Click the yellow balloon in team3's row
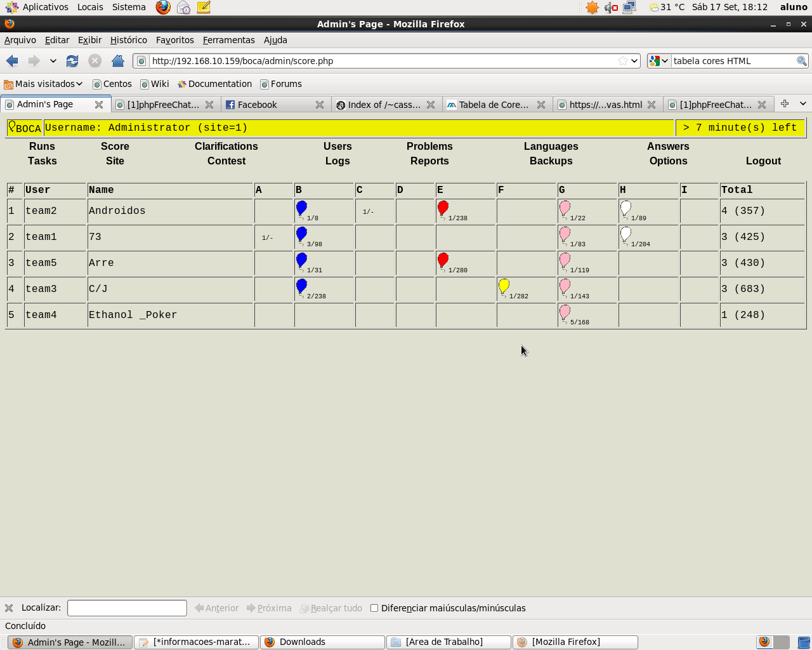This screenshot has height=650, width=812. (x=504, y=286)
